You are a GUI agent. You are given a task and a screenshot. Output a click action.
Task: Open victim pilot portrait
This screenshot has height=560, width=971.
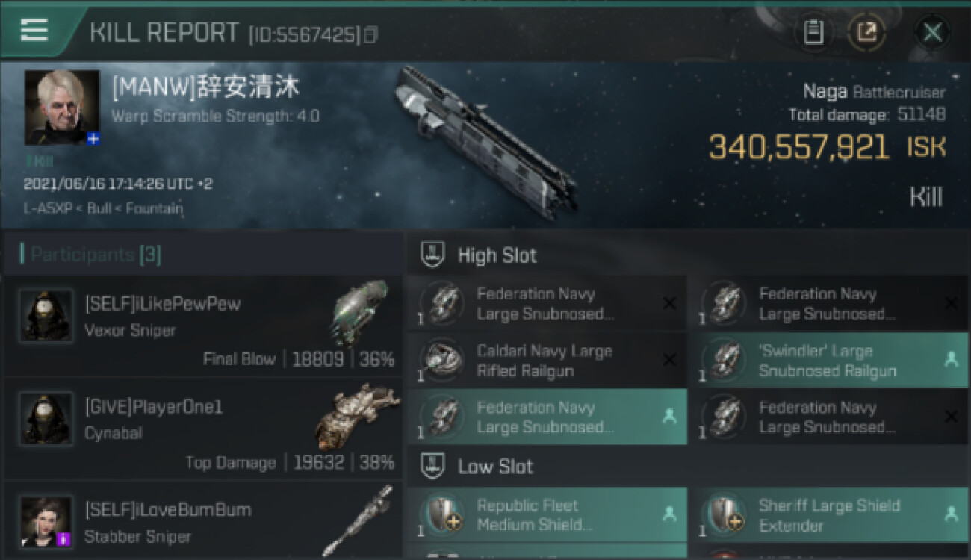[x=62, y=108]
